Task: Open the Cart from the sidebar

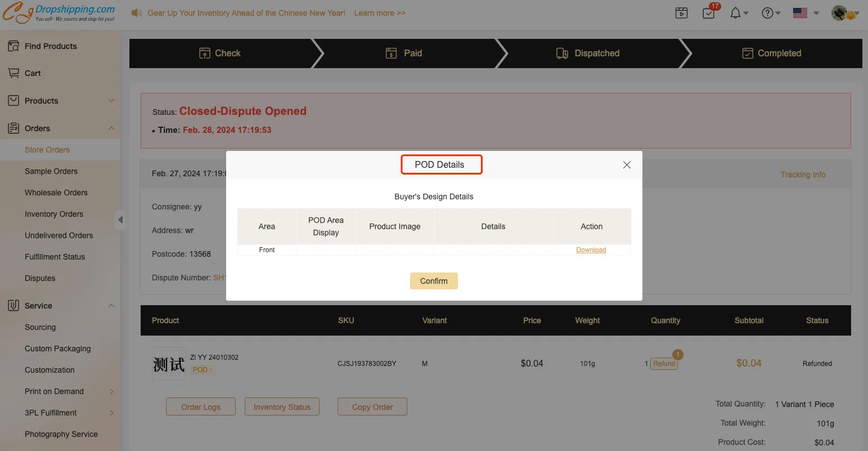Action: [33, 73]
